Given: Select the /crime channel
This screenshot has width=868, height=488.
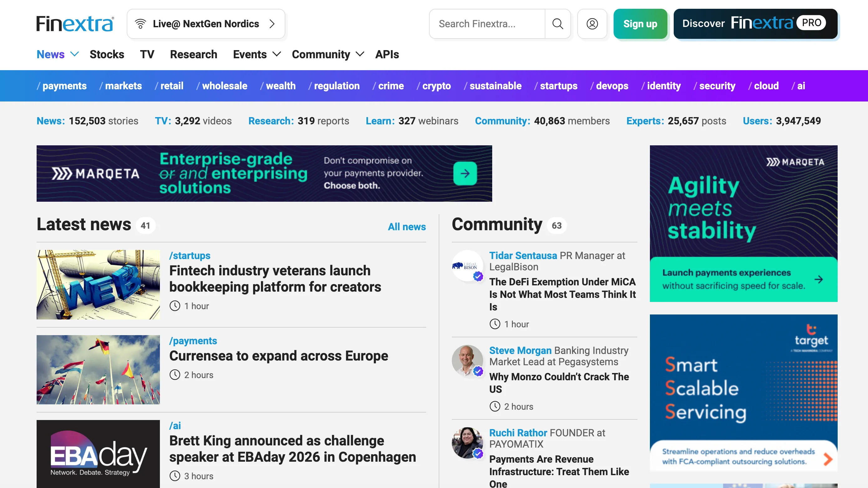Looking at the screenshot, I should click(x=388, y=86).
